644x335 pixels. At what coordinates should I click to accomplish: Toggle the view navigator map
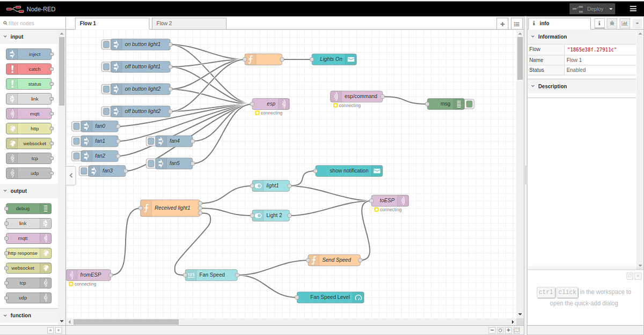click(516, 331)
